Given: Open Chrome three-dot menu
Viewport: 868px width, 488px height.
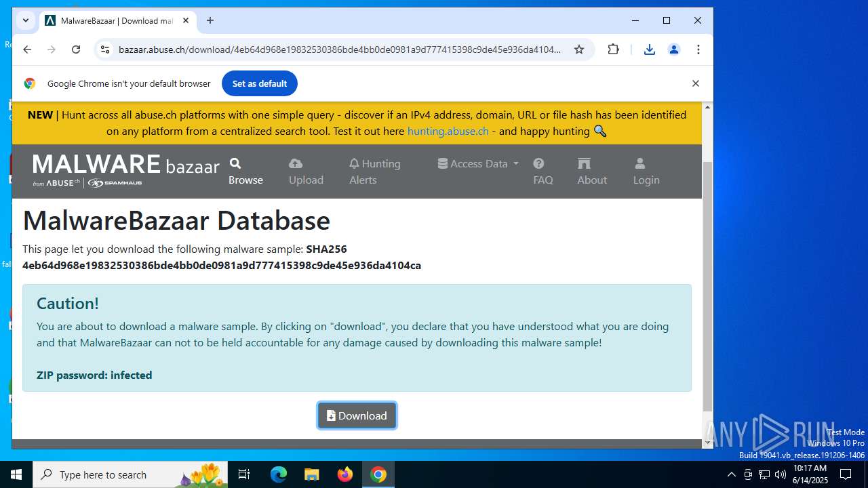Looking at the screenshot, I should (x=698, y=49).
